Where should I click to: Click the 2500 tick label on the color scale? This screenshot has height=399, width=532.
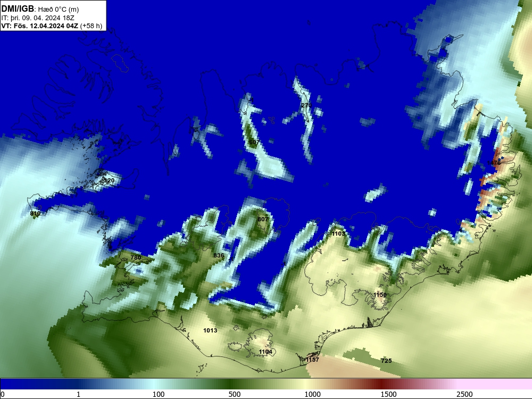tap(464, 394)
